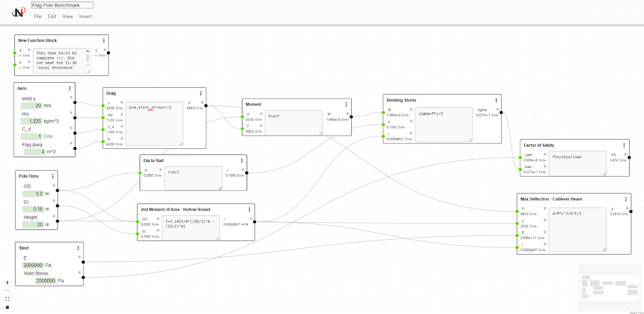Click the app logo icon
Image resolution: width=644 pixels, height=314 pixels.
[19, 12]
